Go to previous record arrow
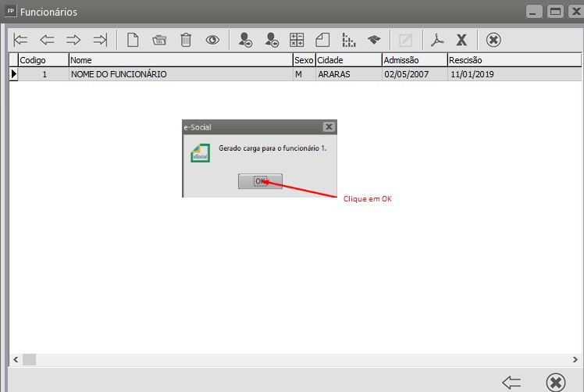Image resolution: width=584 pixels, height=392 pixels. coord(47,40)
